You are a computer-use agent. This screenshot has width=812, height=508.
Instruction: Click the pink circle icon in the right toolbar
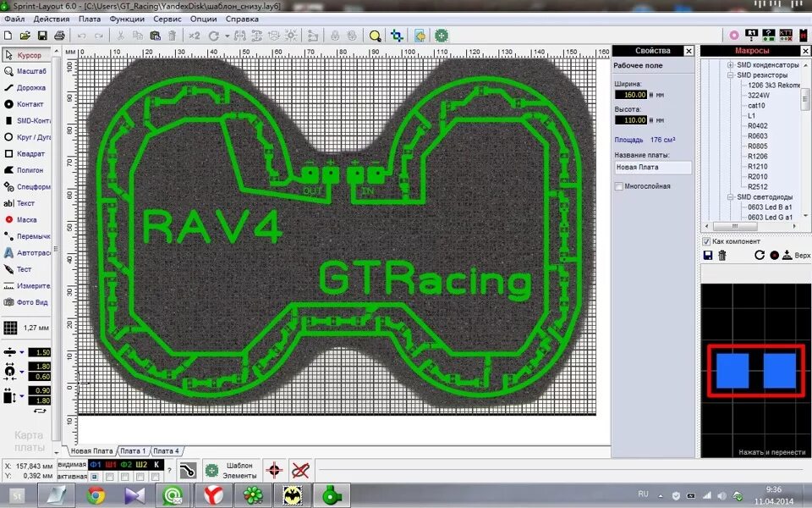click(734, 36)
